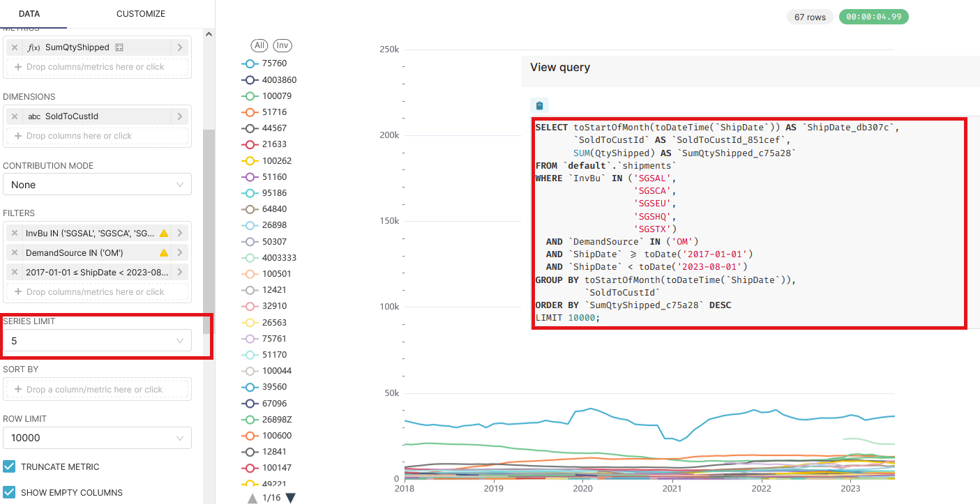Image resolution: width=980 pixels, height=504 pixels.
Task: Disable SHOW EMPTY COLUMNS
Action: click(9, 492)
